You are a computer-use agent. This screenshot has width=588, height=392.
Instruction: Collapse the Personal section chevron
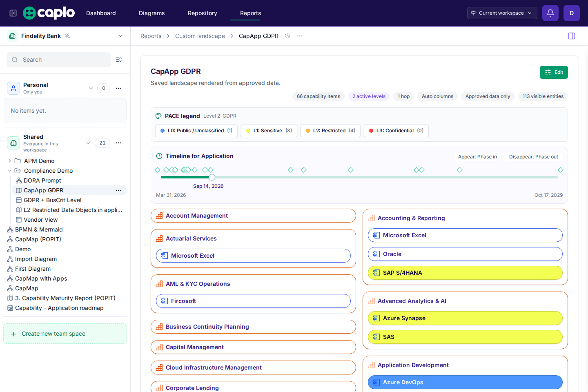91,88
